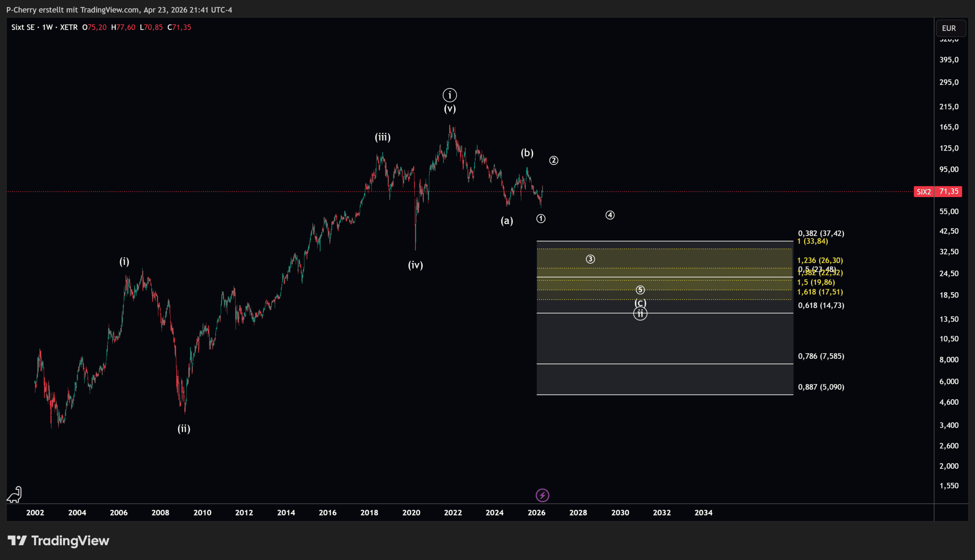This screenshot has width=975, height=560.
Task: Select the (iii) wave label
Action: 383,137
